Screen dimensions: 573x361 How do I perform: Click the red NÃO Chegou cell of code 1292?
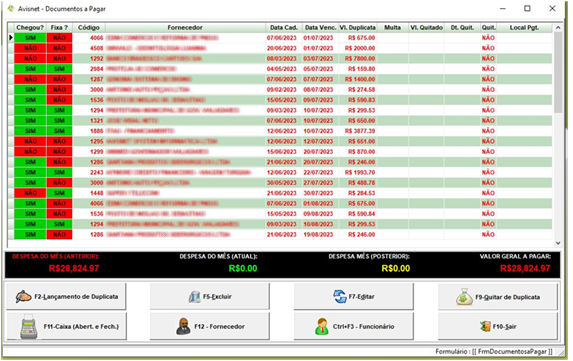[x=30, y=58]
